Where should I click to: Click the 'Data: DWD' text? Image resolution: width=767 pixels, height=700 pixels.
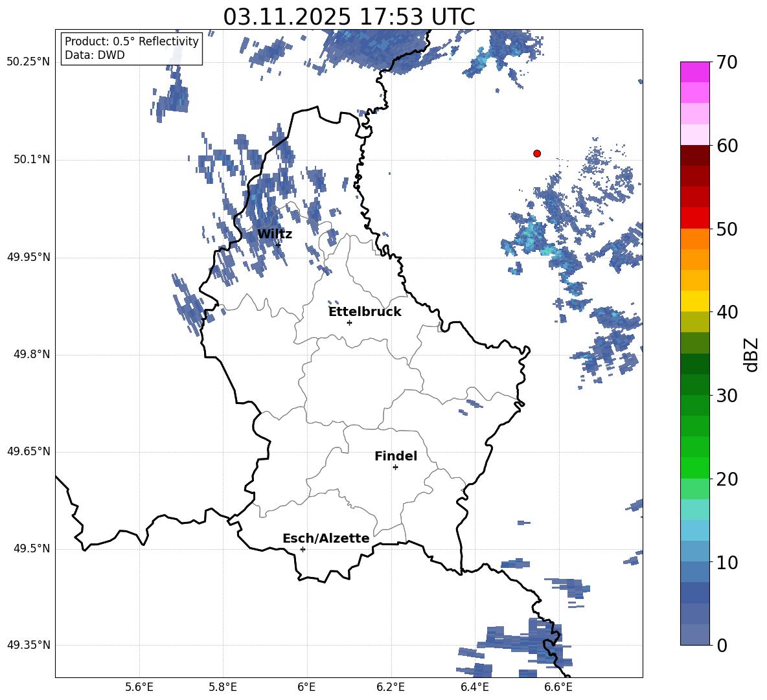(x=95, y=55)
